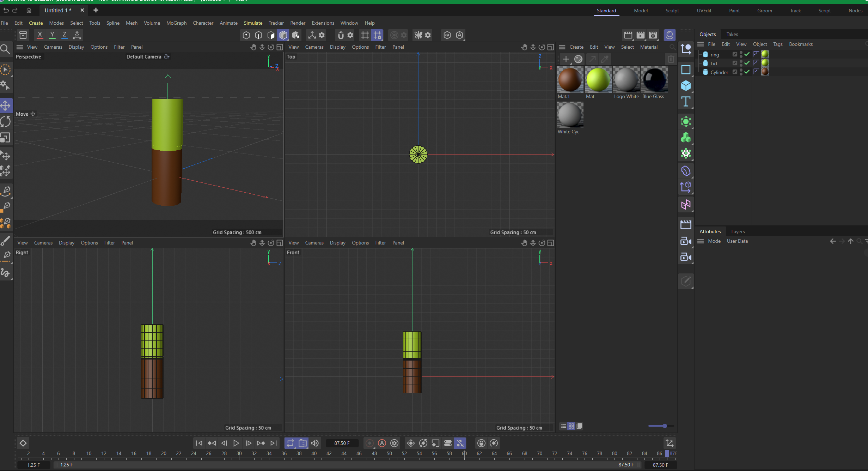The width and height of the screenshot is (868, 471).
Task: Open the Render to Picture Viewer icon
Action: (640, 35)
